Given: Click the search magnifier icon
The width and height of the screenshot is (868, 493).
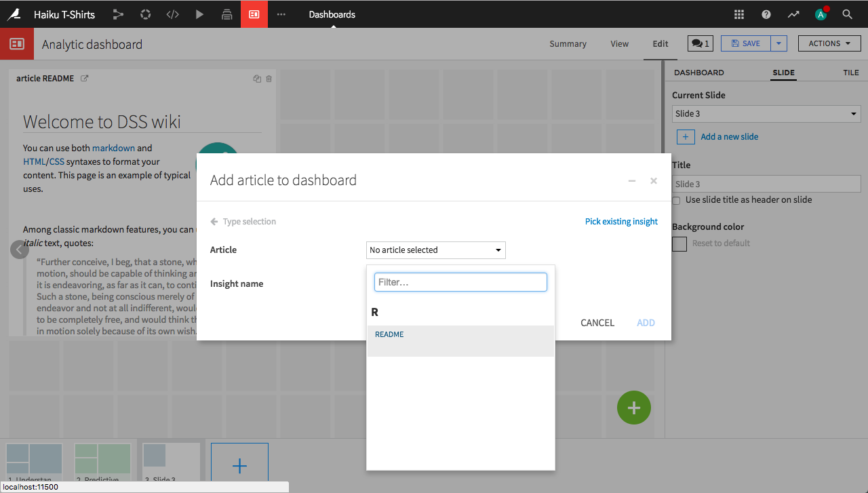Looking at the screenshot, I should point(847,14).
